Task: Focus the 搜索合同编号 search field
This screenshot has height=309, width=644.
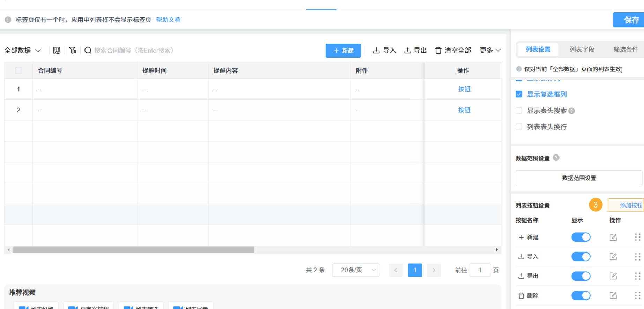Action: coord(134,51)
